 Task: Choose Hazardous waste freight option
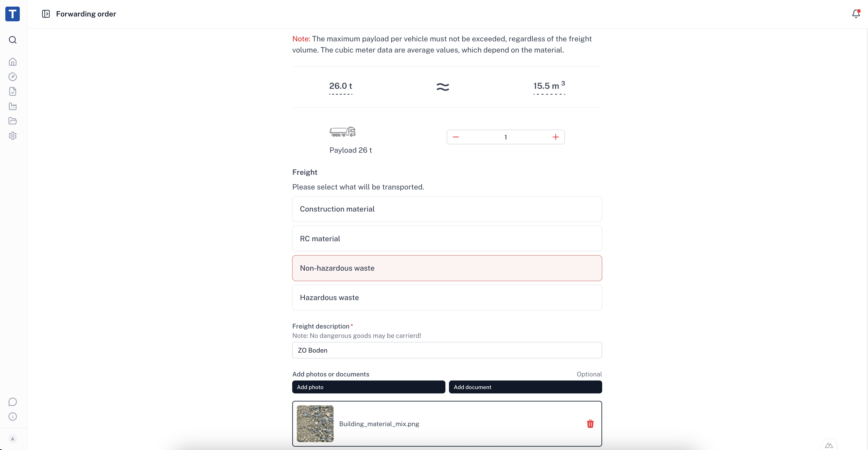pyautogui.click(x=447, y=298)
